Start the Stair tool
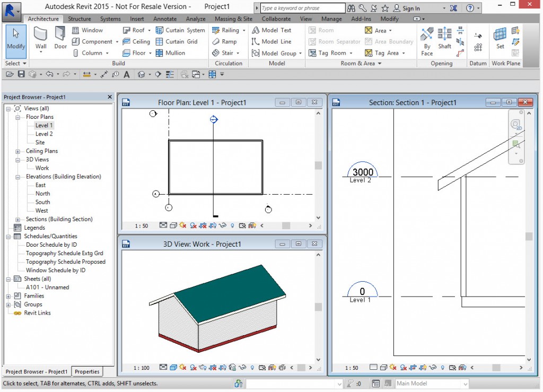This screenshot has width=543, height=392. tap(225, 53)
